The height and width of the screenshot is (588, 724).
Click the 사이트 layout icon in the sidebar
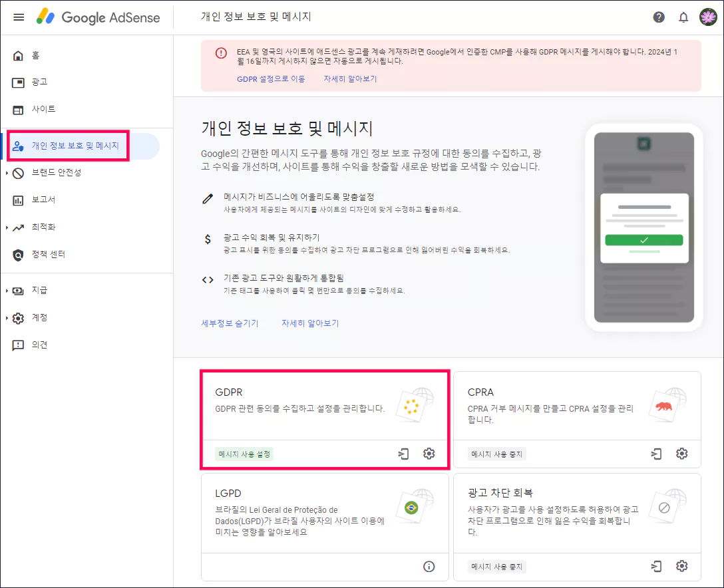click(x=18, y=110)
